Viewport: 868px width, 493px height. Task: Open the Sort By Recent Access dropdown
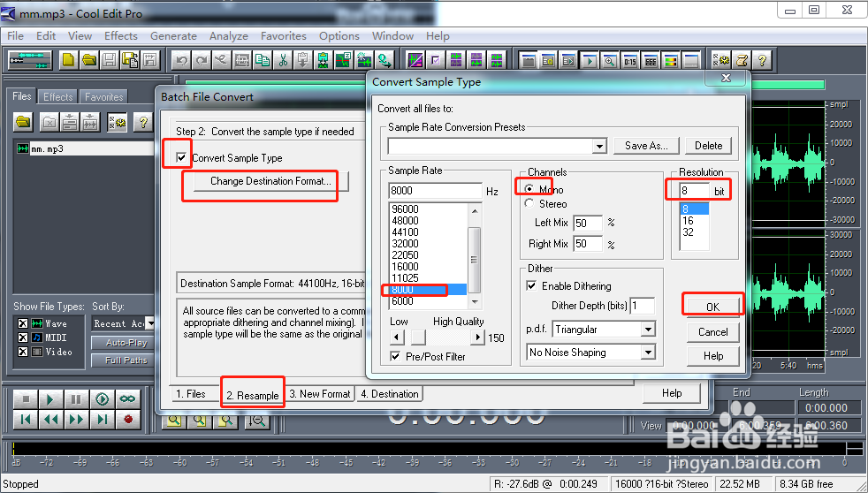coord(149,323)
